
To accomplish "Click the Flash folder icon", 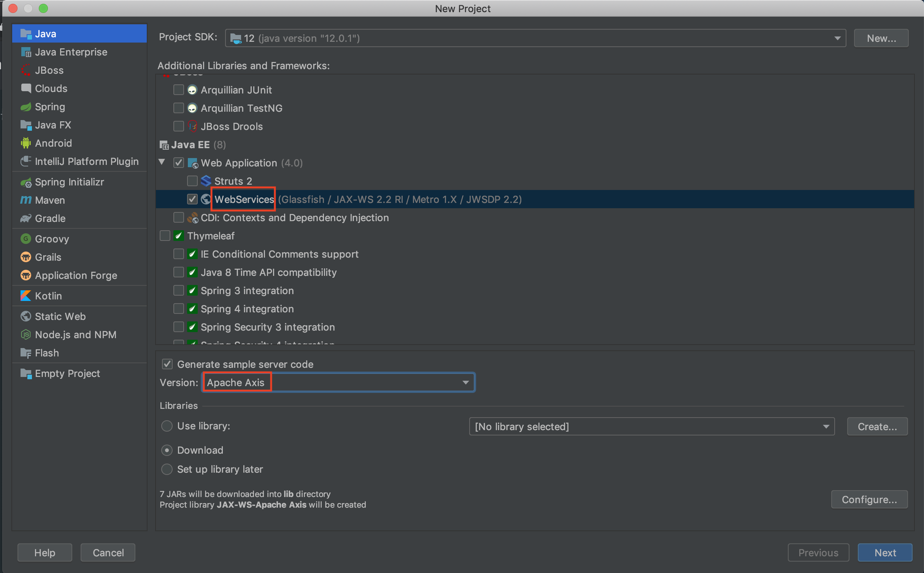I will click(x=26, y=353).
